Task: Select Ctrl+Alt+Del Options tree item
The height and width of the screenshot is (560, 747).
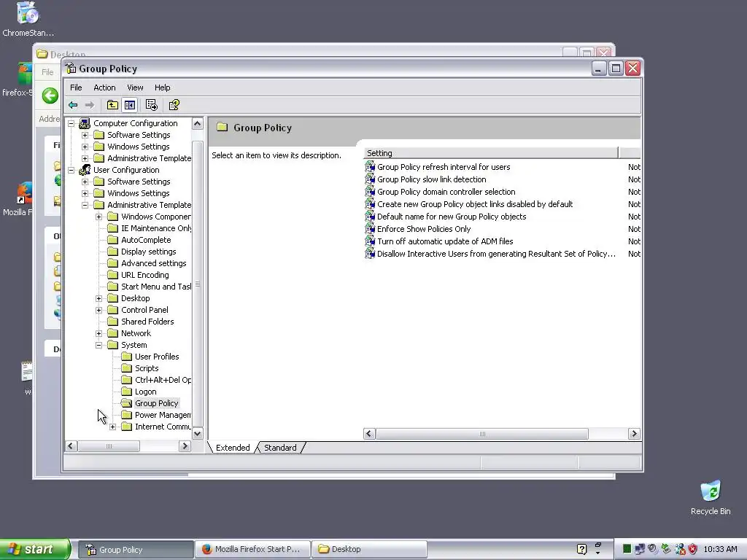Action: click(163, 380)
